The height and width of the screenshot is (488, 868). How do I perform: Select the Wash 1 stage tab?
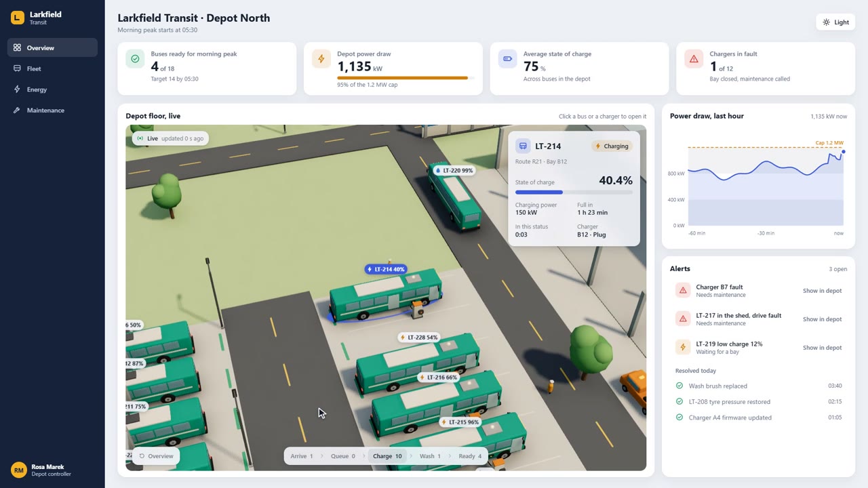pyautogui.click(x=430, y=456)
